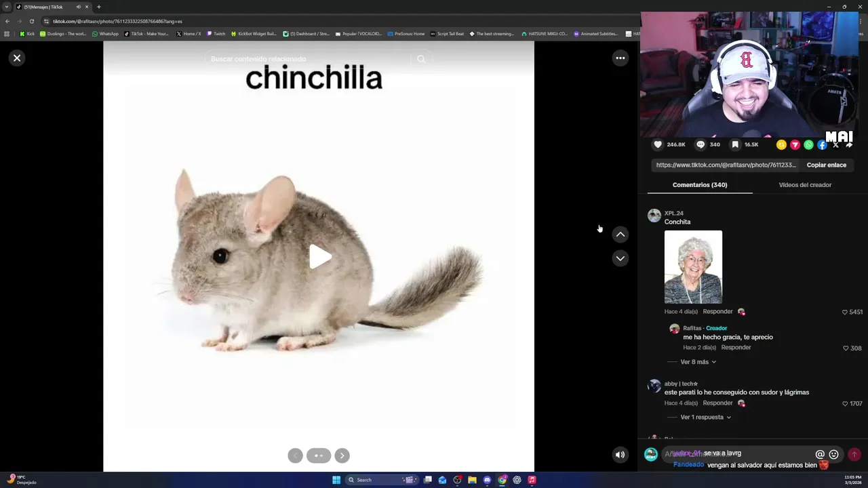Open ChatGPT from taskbar
The width and height of the screenshot is (868, 488).
click(517, 480)
